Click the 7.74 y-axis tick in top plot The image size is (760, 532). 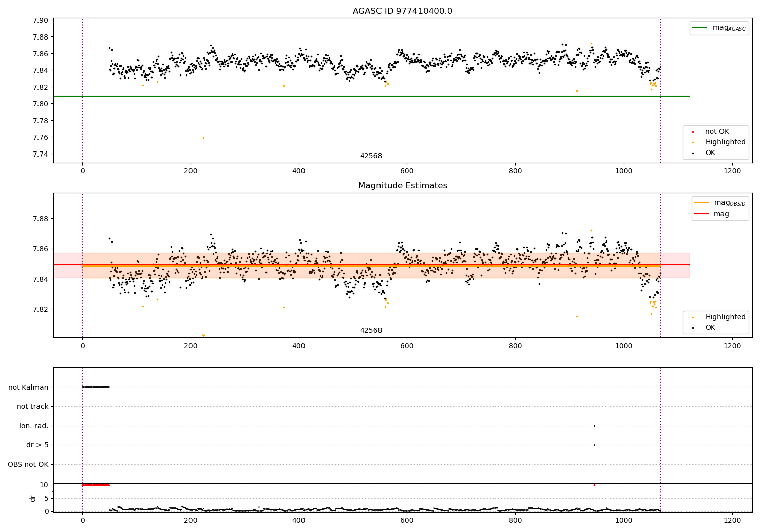[41, 154]
